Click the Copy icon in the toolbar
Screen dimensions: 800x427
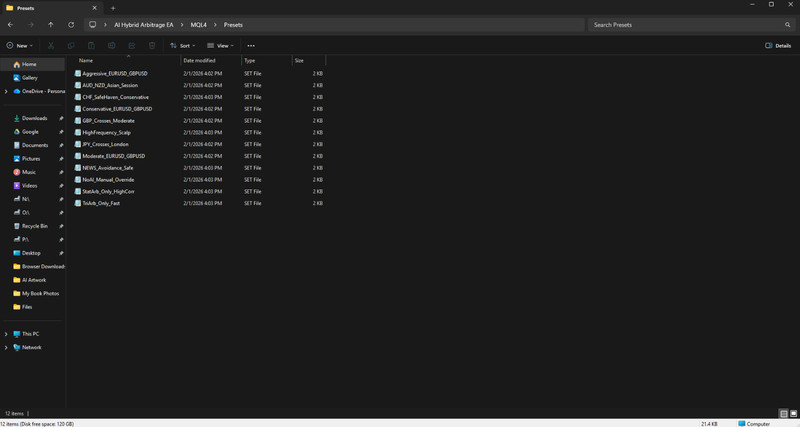[x=71, y=45]
